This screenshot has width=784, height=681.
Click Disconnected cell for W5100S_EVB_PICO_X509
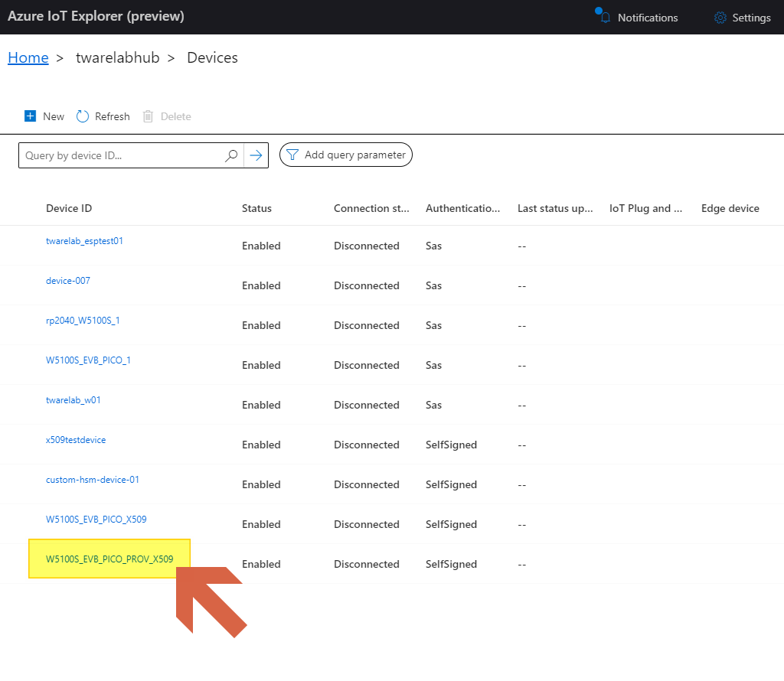[x=367, y=524]
